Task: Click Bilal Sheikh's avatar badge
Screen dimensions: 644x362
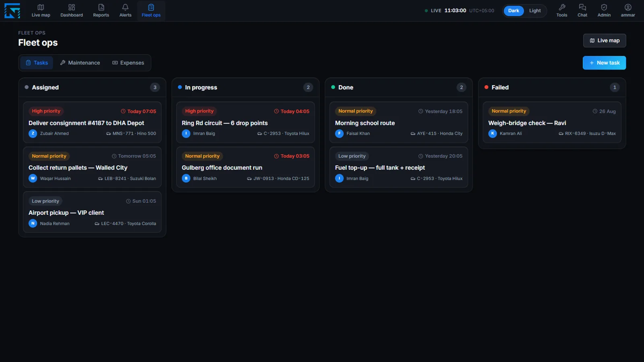Action: click(x=186, y=178)
